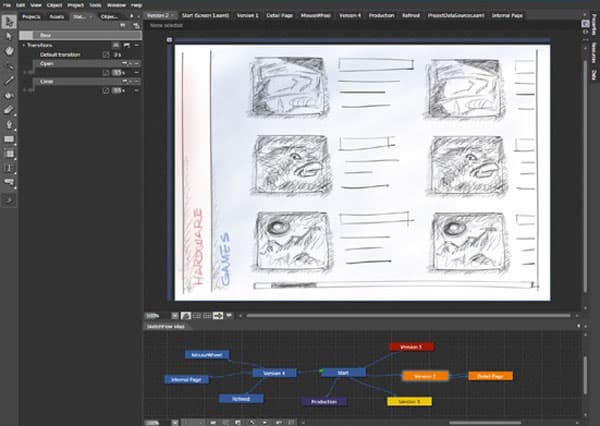Select the Selection arrow tool
600x426 pixels.
click(9, 22)
